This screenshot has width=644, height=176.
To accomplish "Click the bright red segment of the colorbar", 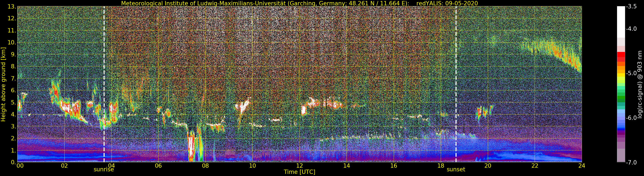I will coord(621,55).
